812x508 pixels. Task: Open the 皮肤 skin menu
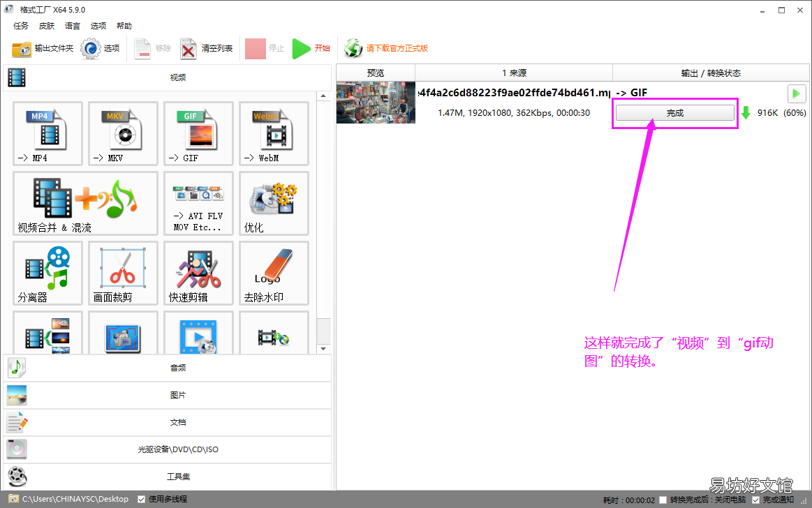coord(47,26)
